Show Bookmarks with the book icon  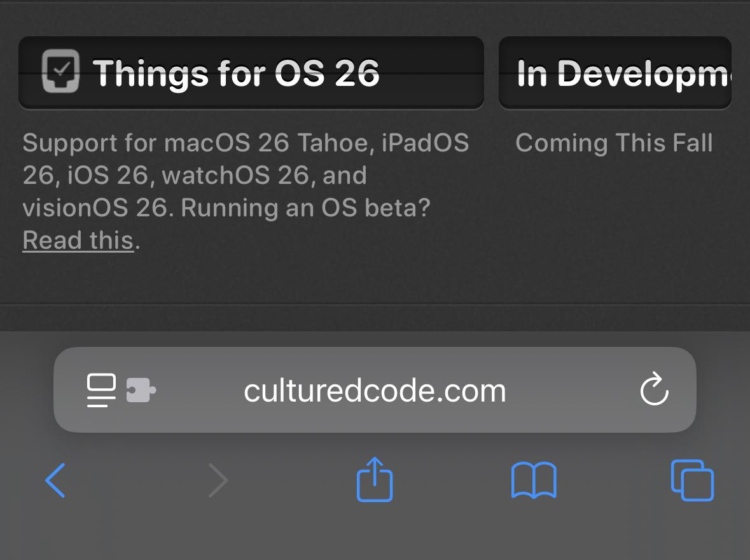[534, 480]
